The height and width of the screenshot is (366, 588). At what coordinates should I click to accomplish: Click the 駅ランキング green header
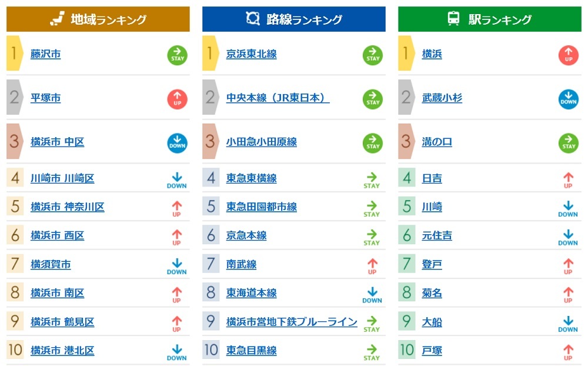coord(489,19)
